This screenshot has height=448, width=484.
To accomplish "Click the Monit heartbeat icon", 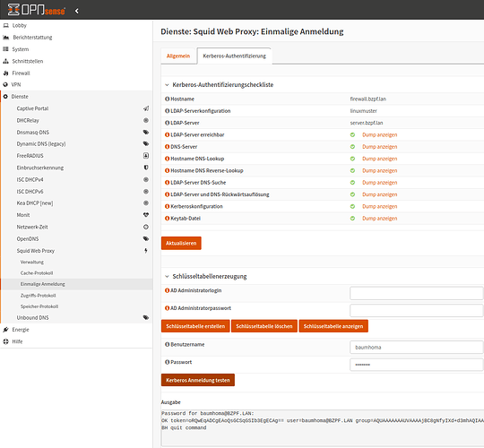I will (146, 215).
